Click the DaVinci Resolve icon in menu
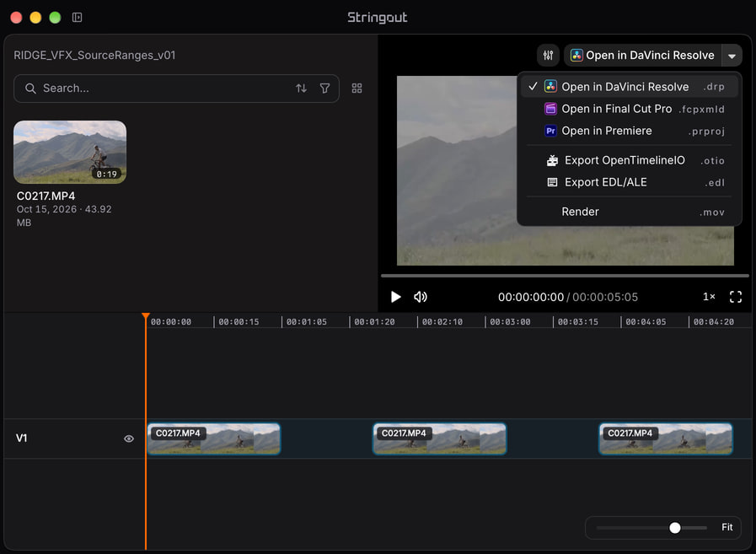The height and width of the screenshot is (554, 756). [550, 86]
